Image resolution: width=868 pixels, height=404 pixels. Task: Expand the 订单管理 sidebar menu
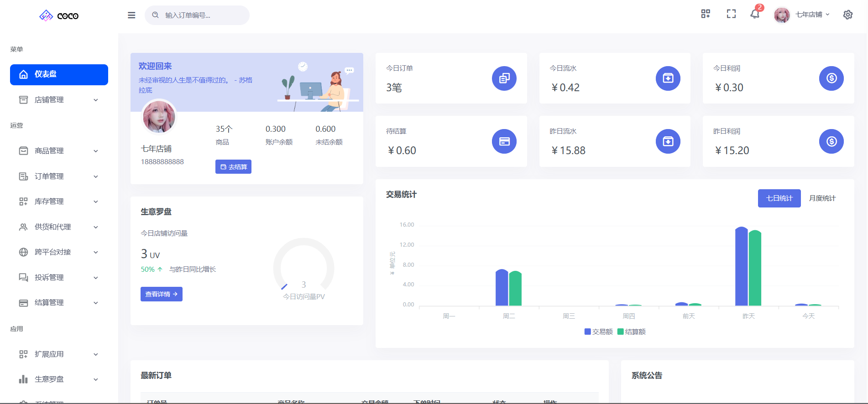click(x=59, y=176)
